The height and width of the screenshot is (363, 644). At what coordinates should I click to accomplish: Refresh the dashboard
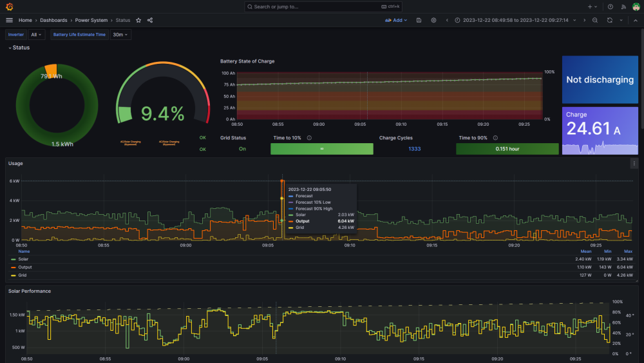point(609,20)
